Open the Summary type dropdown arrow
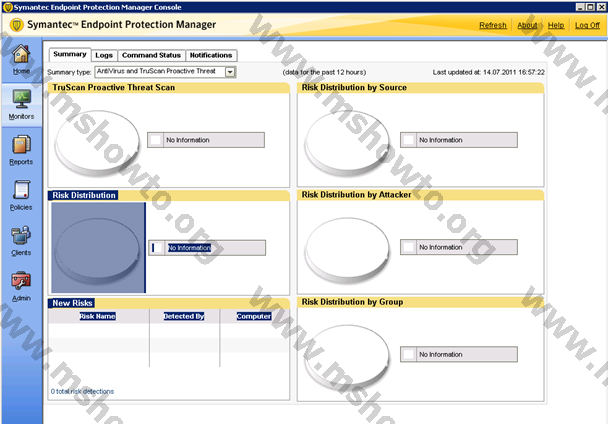Viewport: 608px width, 424px height. [x=230, y=72]
